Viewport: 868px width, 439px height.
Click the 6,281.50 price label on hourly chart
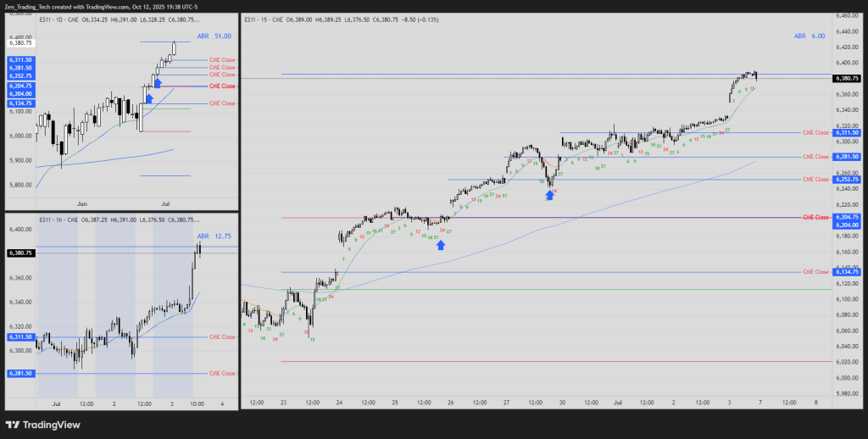19,373
